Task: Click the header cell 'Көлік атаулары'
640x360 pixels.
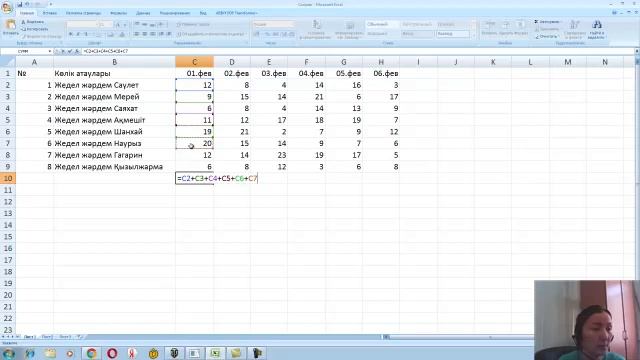Action: (x=114, y=73)
